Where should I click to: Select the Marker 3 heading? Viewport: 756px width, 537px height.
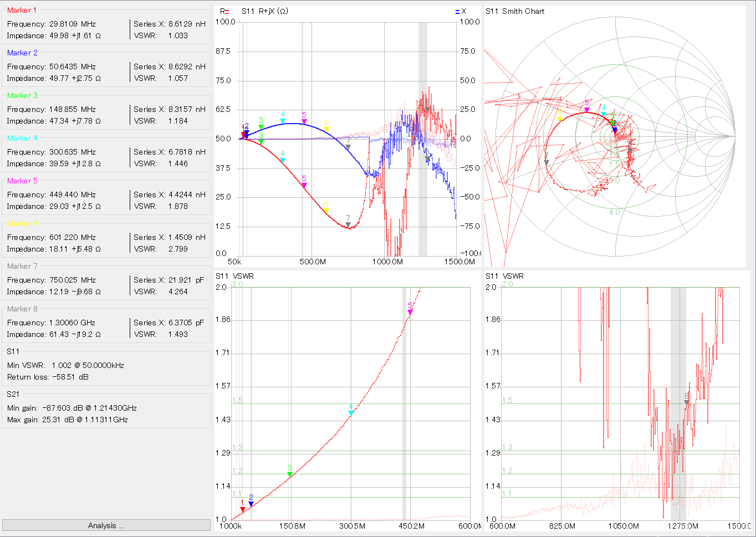22,95
